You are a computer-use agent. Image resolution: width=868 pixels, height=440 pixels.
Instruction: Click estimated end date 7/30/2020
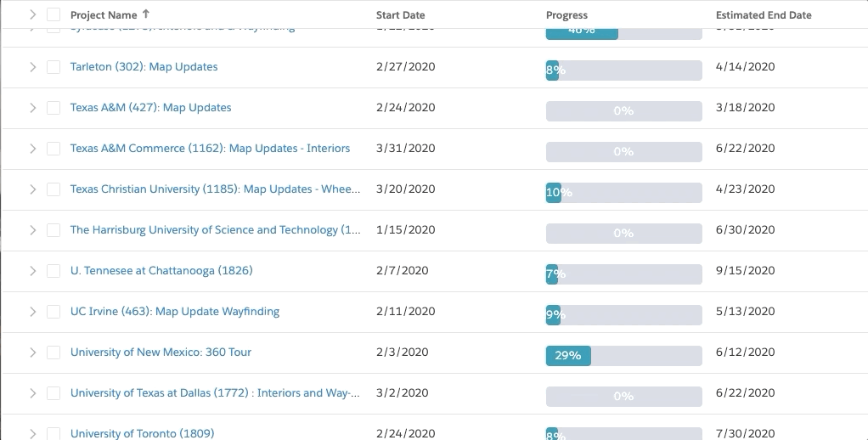click(x=745, y=433)
